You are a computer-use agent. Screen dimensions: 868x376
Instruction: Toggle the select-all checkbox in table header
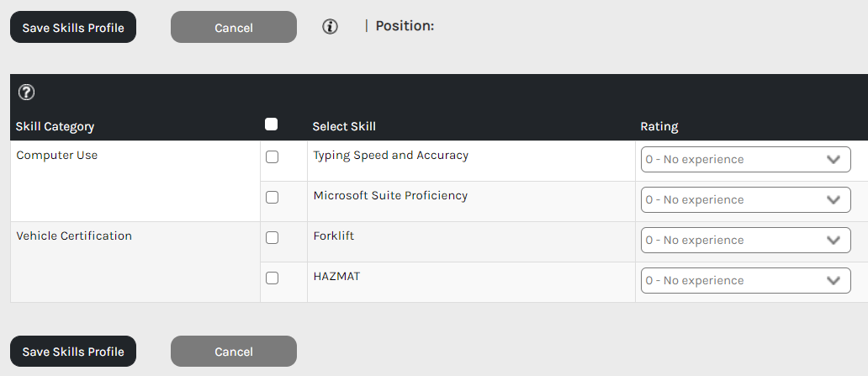pyautogui.click(x=271, y=124)
